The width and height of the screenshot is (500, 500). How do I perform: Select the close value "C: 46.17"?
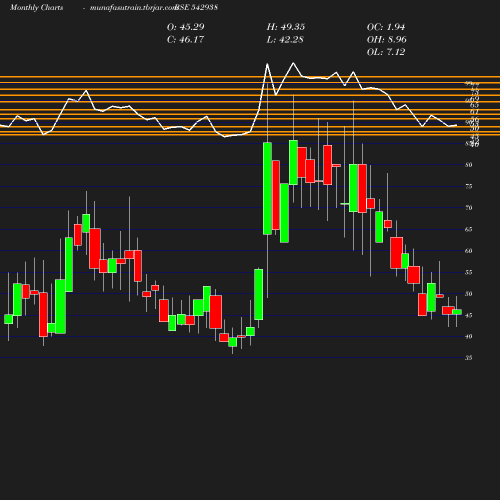point(185,40)
